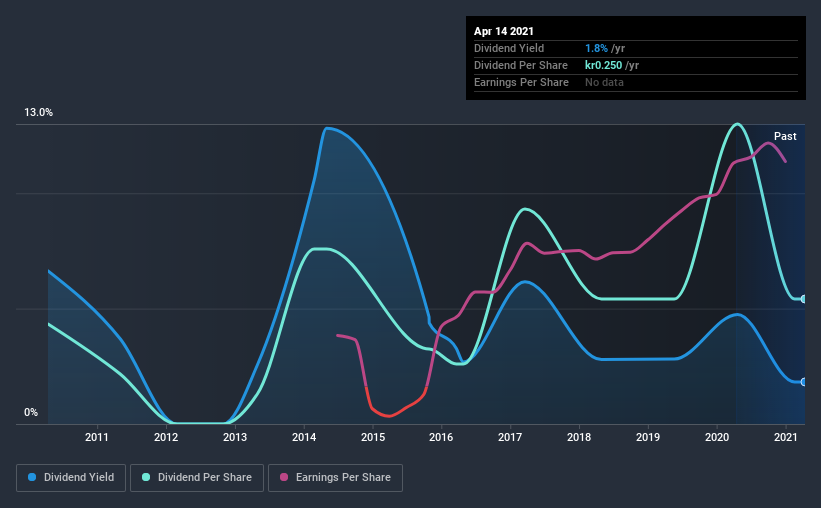Click the Dividend Yield endpoint marker on chart
This screenshot has height=508, width=821.
(803, 382)
